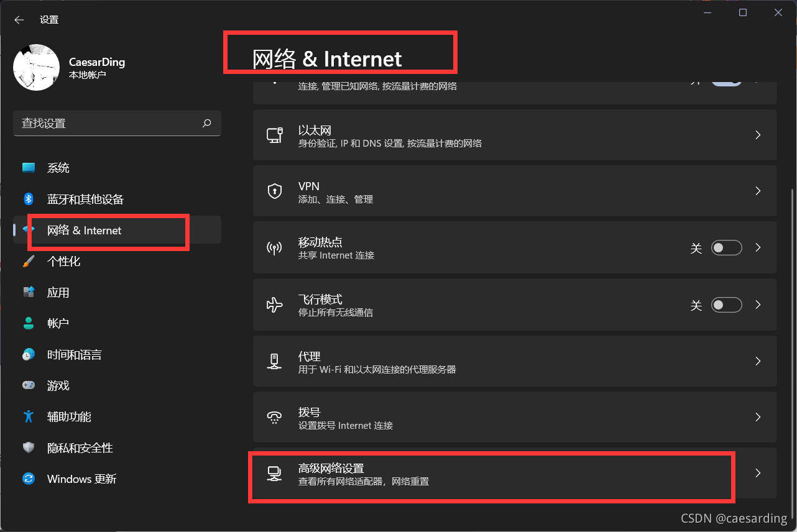Expand 移动热点 via its chevron
The width and height of the screenshot is (797, 532).
pos(758,248)
